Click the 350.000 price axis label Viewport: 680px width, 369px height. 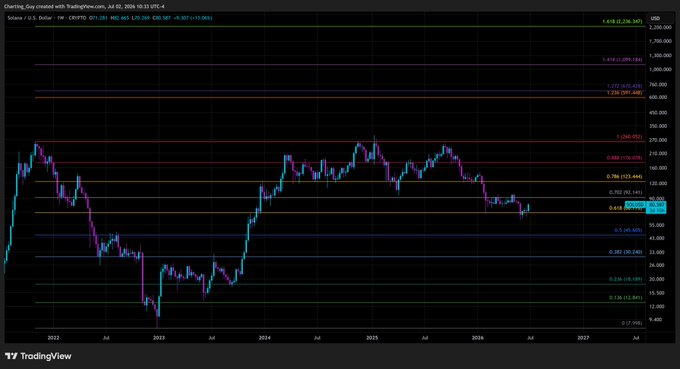tap(658, 126)
